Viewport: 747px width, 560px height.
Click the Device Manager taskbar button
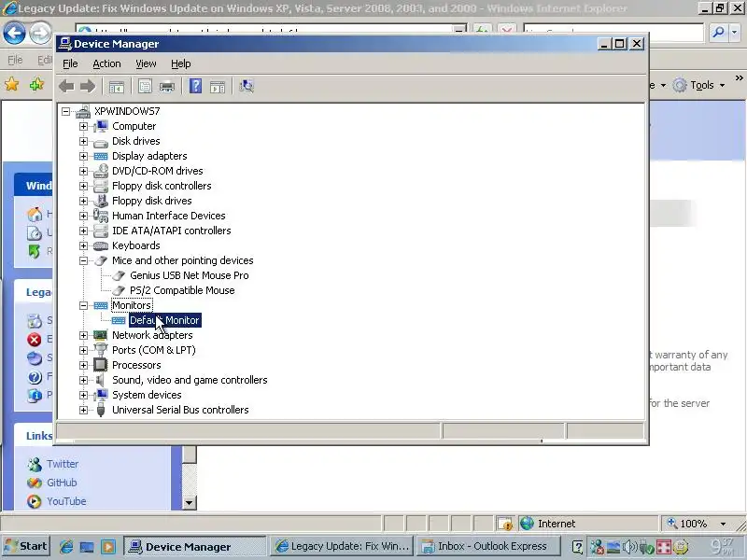click(194, 547)
